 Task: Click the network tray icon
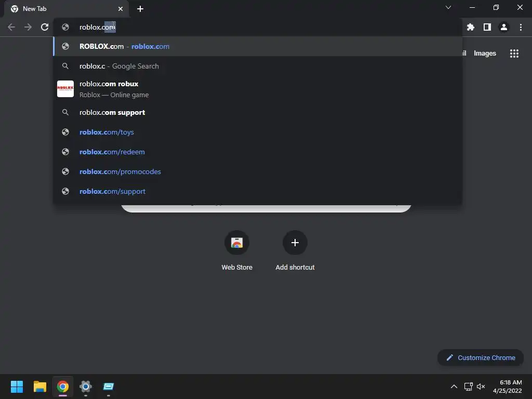click(x=469, y=387)
